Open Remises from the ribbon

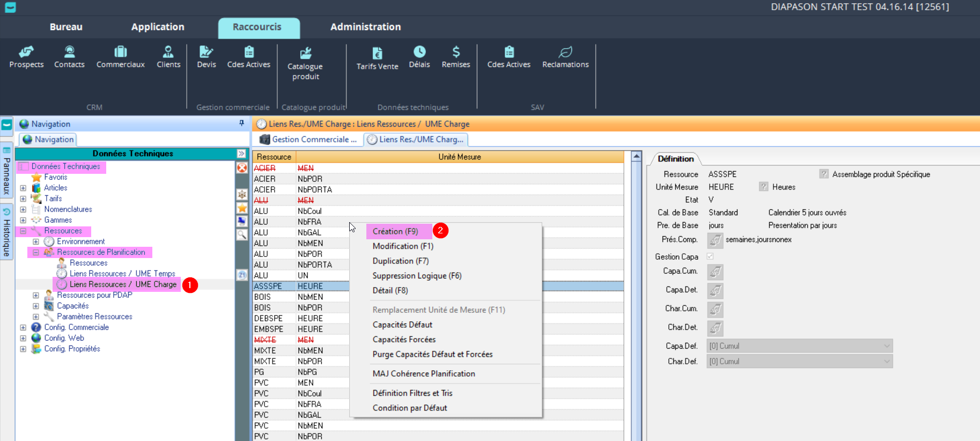[455, 57]
